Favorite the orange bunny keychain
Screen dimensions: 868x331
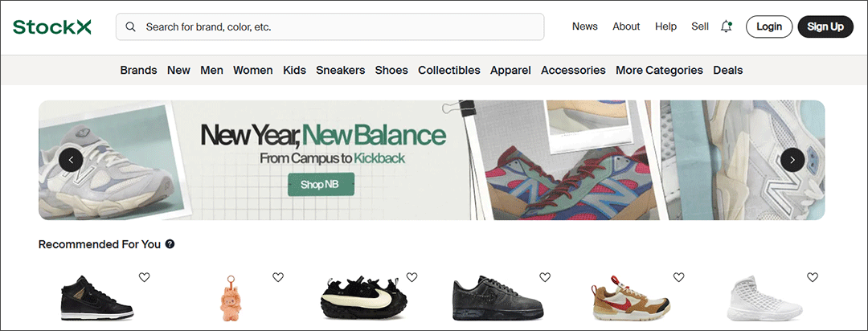point(278,277)
